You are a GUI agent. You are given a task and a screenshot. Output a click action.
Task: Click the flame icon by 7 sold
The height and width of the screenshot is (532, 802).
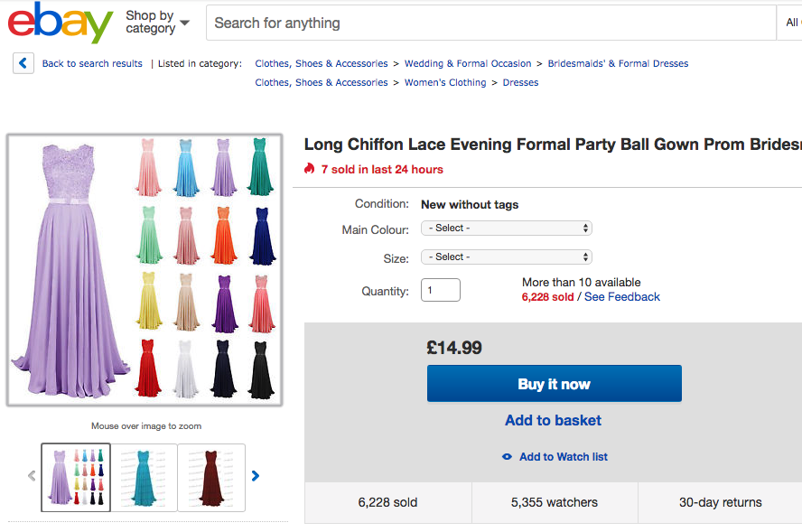coord(309,169)
